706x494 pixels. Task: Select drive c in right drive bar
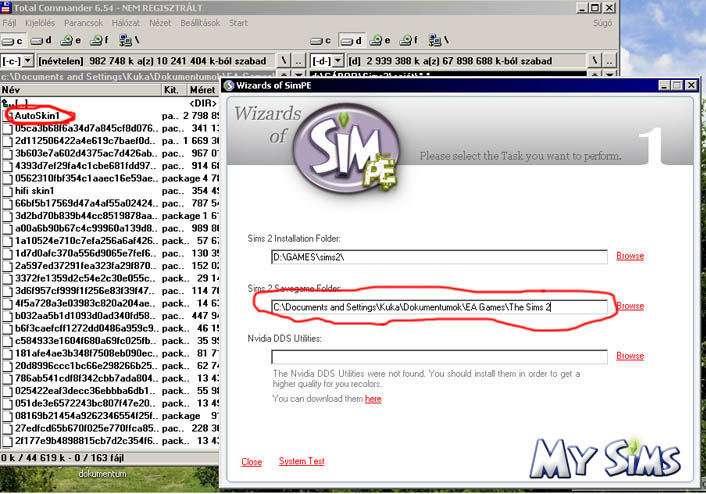point(321,41)
